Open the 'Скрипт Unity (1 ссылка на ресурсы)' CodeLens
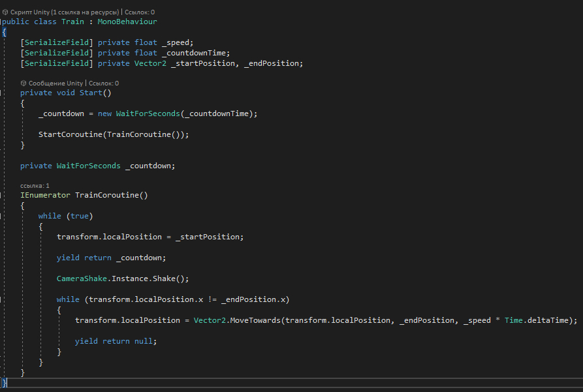The image size is (583, 392). pyautogui.click(x=64, y=12)
